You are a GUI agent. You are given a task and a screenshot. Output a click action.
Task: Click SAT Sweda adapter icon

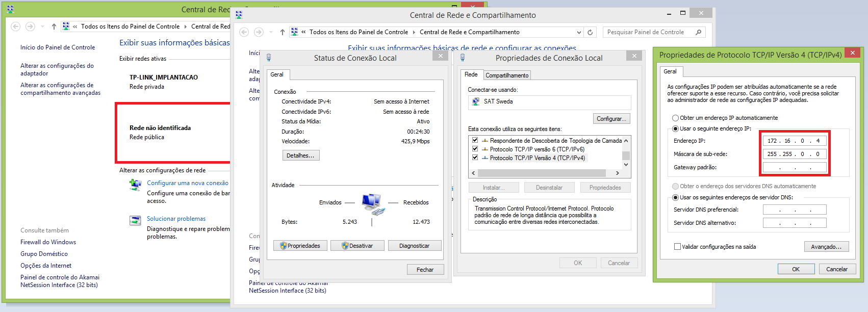476,101
